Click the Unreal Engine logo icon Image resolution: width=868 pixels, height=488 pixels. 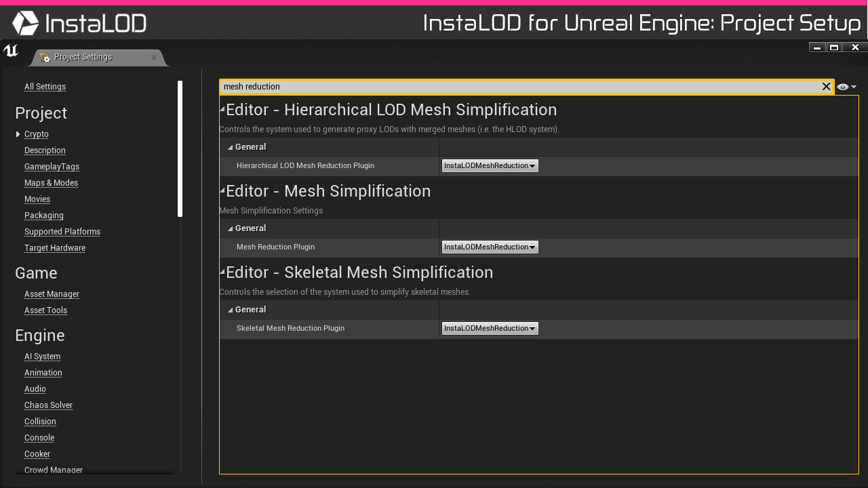pyautogui.click(x=10, y=50)
